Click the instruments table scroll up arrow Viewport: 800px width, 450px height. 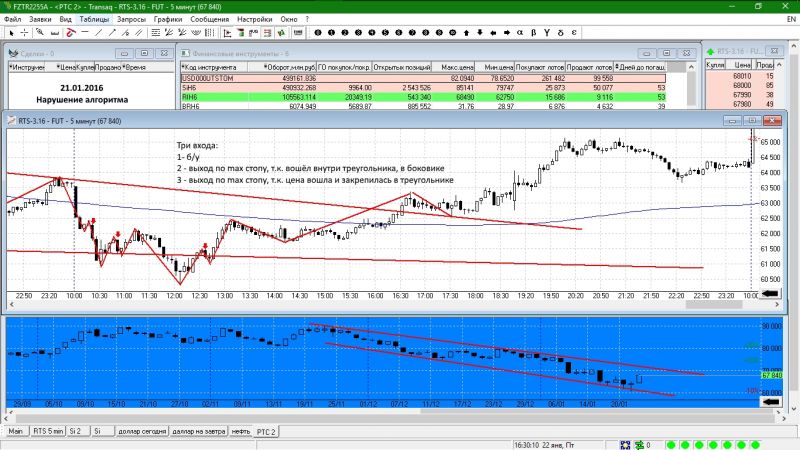691,67
